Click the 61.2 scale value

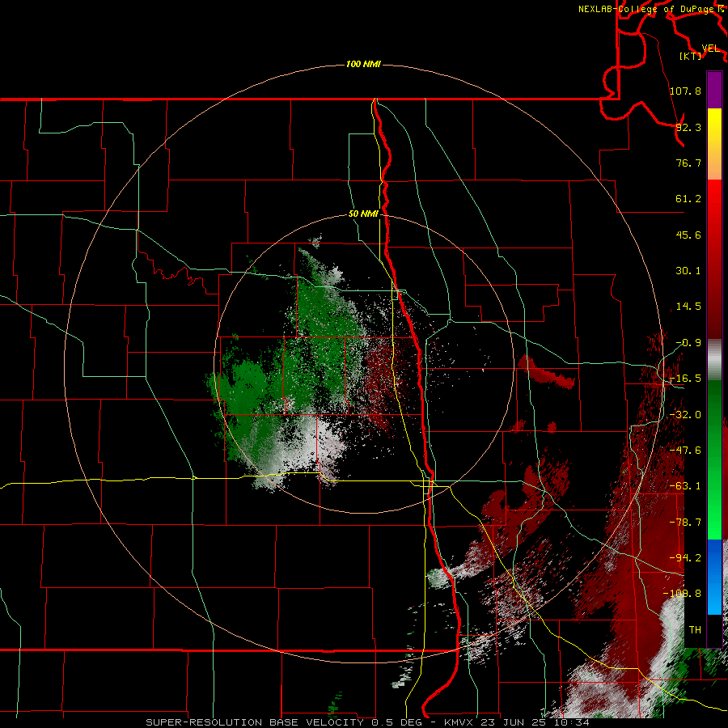(x=688, y=199)
